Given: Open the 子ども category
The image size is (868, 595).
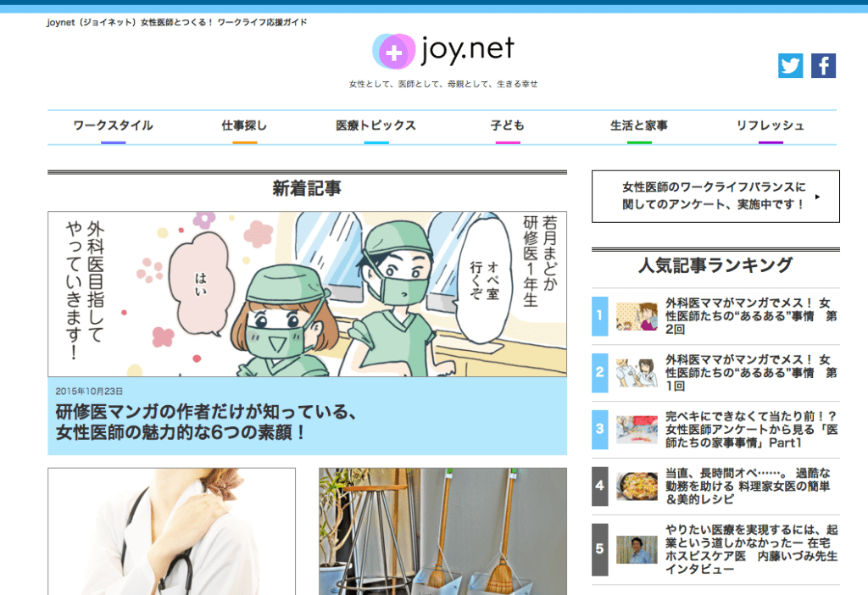Looking at the screenshot, I should point(507,125).
